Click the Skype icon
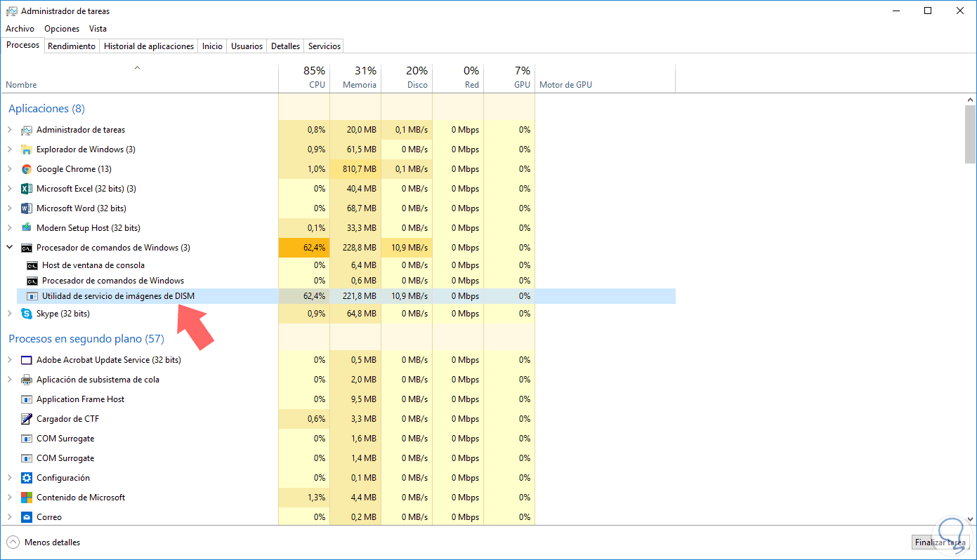 [x=27, y=314]
